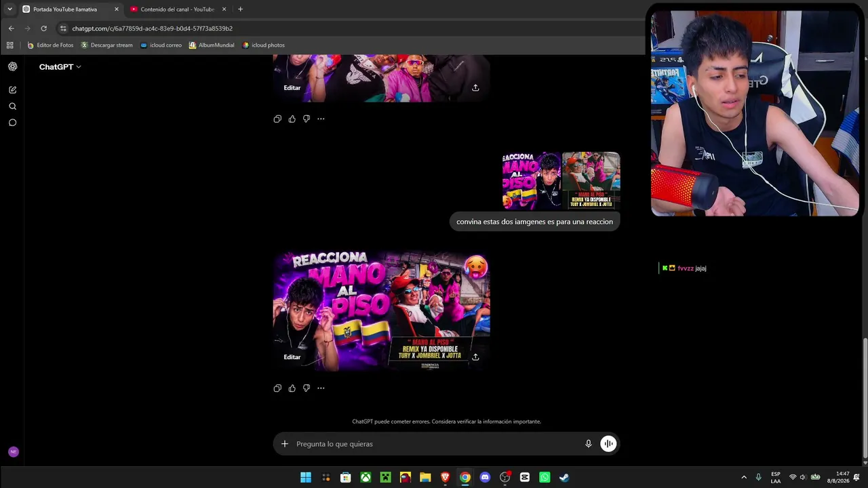The height and width of the screenshot is (488, 868).
Task: Open CapCut from the taskbar
Action: tap(524, 477)
